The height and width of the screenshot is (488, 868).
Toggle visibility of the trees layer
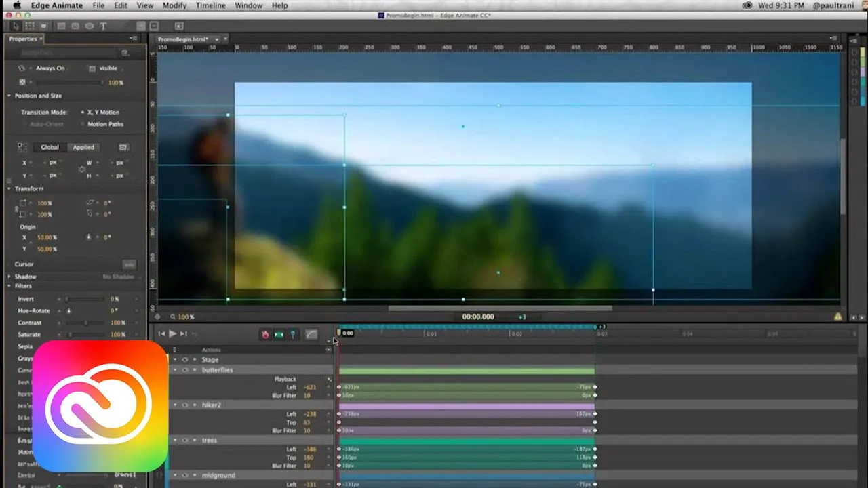(x=184, y=441)
